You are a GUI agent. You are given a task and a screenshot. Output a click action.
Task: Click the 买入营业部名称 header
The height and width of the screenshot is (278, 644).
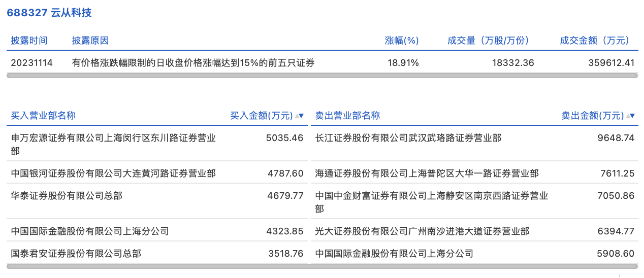[x=43, y=116]
